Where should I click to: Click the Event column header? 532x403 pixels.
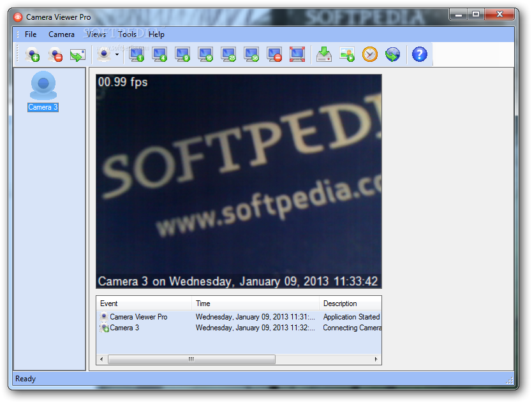144,304
